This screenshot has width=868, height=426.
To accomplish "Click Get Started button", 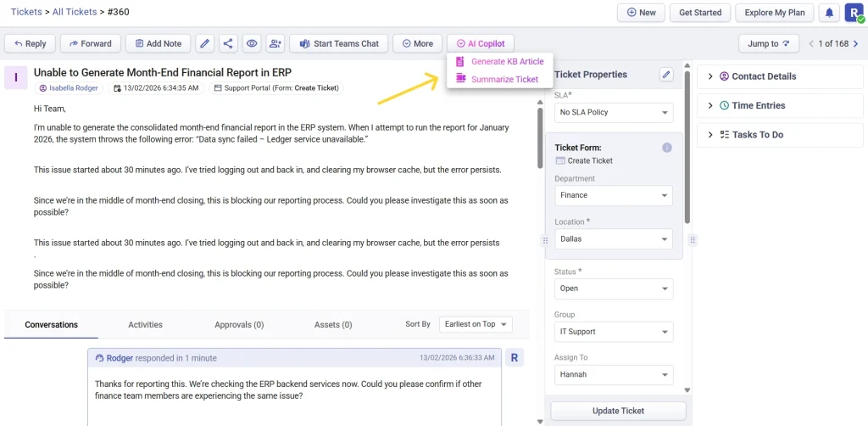I will tap(699, 13).
